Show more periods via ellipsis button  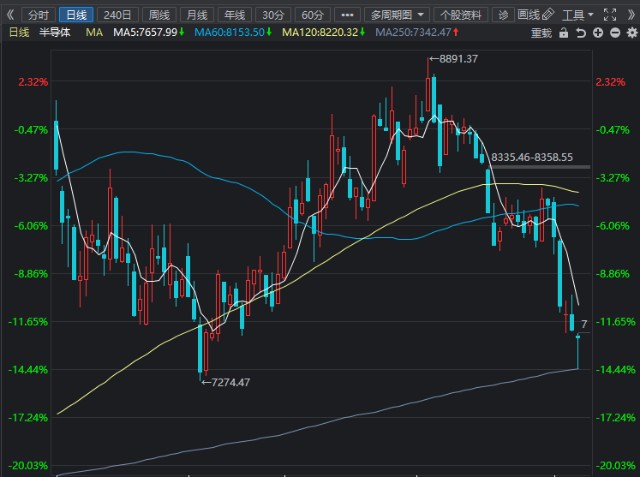[347, 15]
